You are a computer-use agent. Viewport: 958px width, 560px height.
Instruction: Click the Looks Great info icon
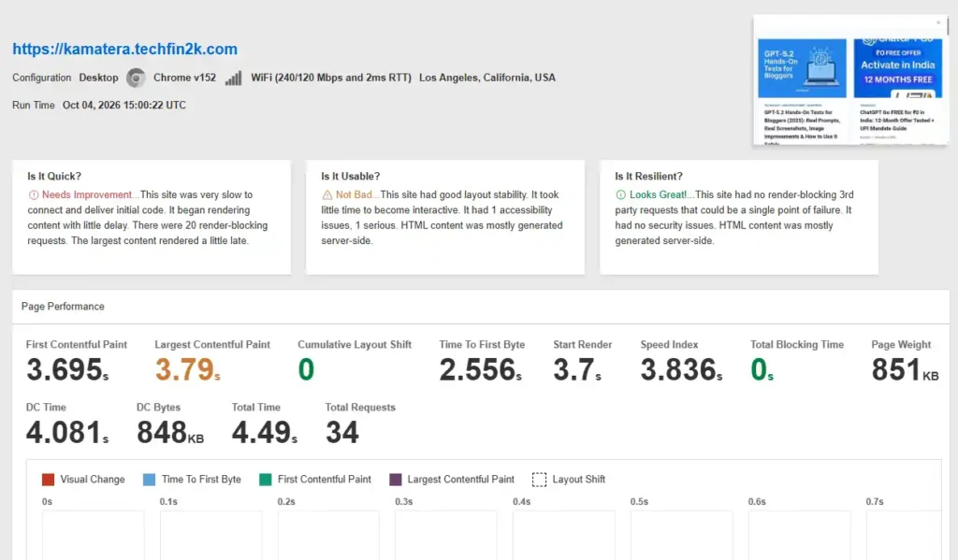[x=621, y=194]
